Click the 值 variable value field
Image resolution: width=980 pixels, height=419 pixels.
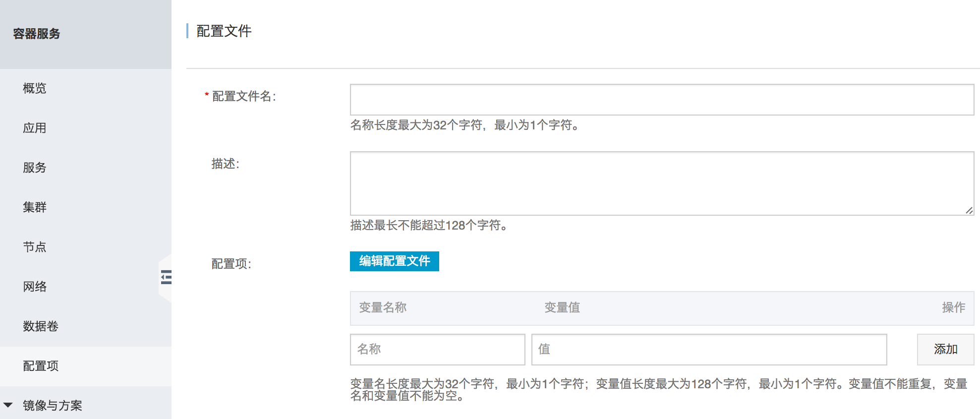(x=709, y=350)
